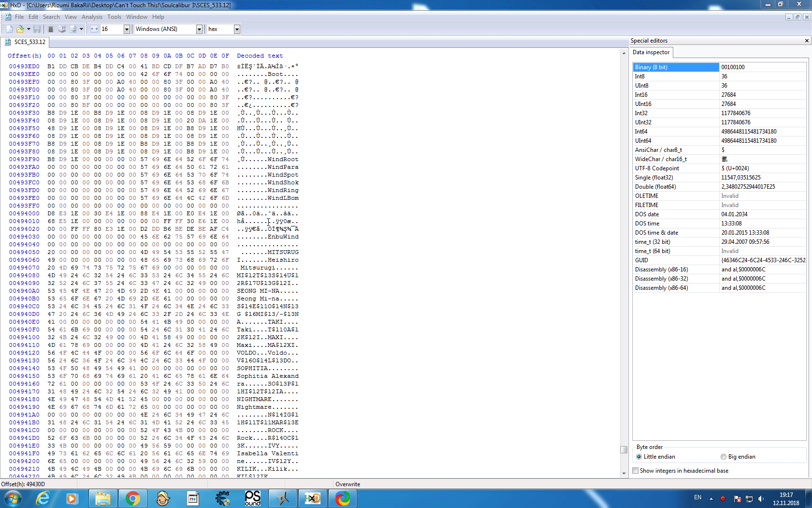Screen dimensions: 812x508
Task: Select Disassembly (x86-64) row
Action: [x=719, y=288]
